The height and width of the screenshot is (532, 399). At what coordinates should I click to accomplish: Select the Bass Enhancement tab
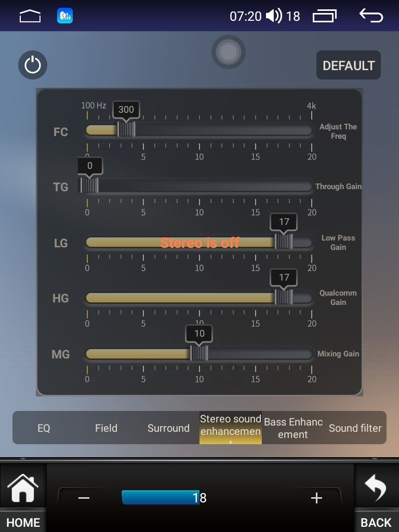click(293, 428)
